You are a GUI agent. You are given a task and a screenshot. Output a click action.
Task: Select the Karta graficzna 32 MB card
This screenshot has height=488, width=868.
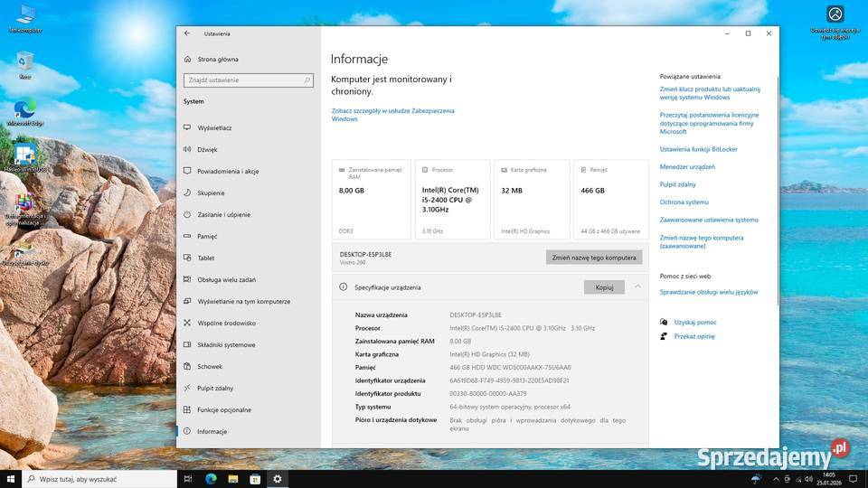coord(532,200)
